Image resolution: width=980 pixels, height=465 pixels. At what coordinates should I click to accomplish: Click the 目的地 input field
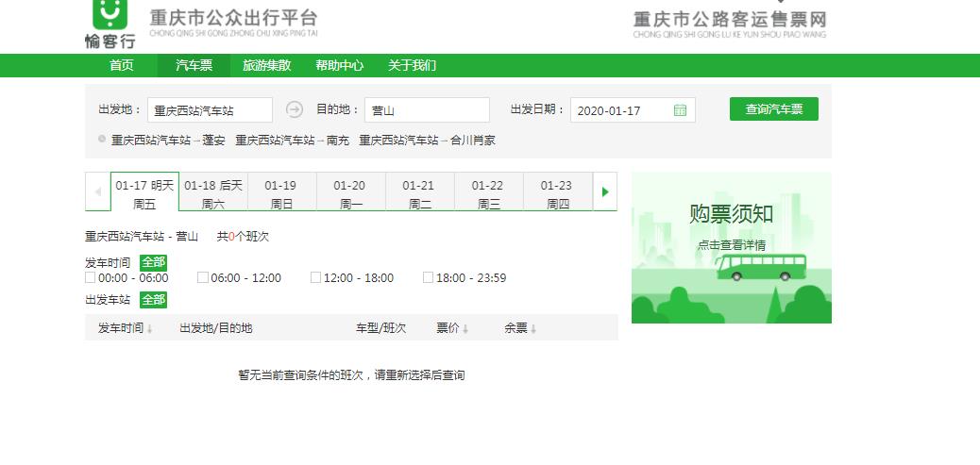(427, 110)
